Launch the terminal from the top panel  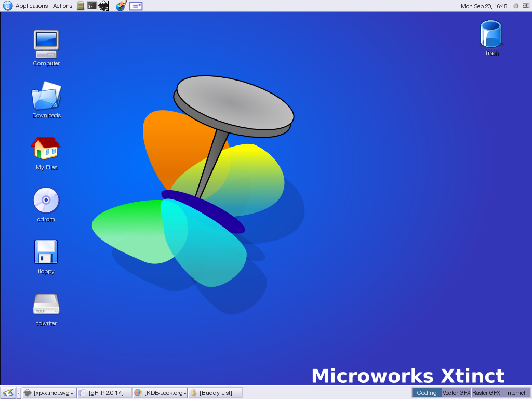(91, 6)
